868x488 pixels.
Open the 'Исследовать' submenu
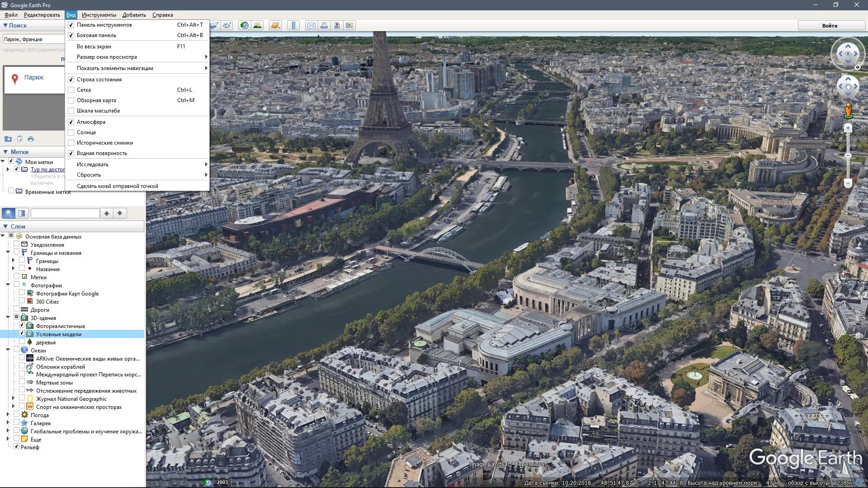coord(137,164)
